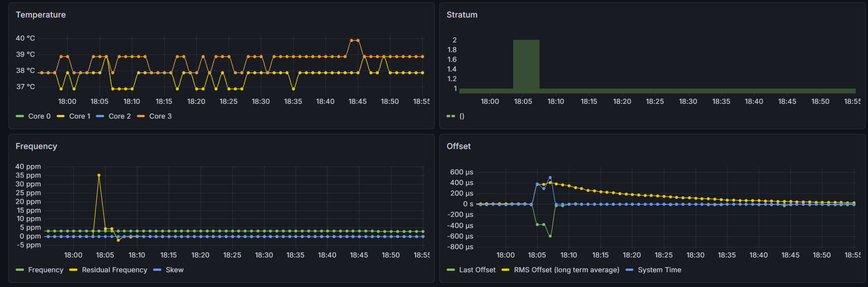868x287 pixels.
Task: Click the System Time peak point above 400 µs
Action: click(550, 177)
